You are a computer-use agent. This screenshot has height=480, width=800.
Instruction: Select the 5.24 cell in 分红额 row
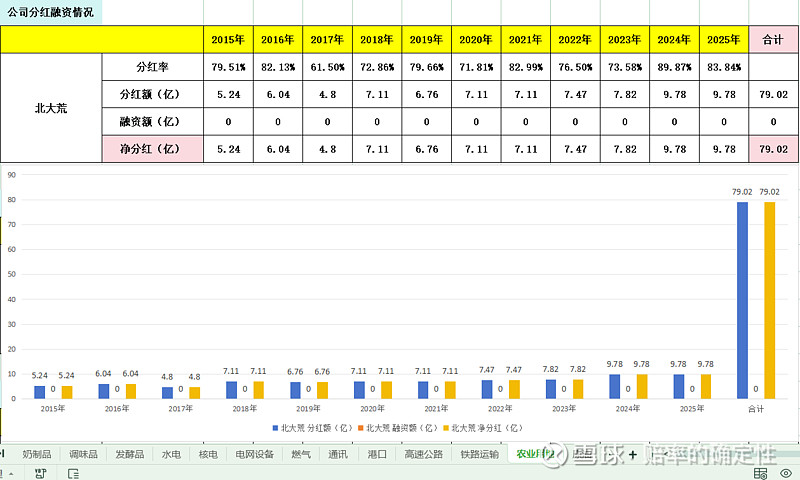click(x=228, y=94)
